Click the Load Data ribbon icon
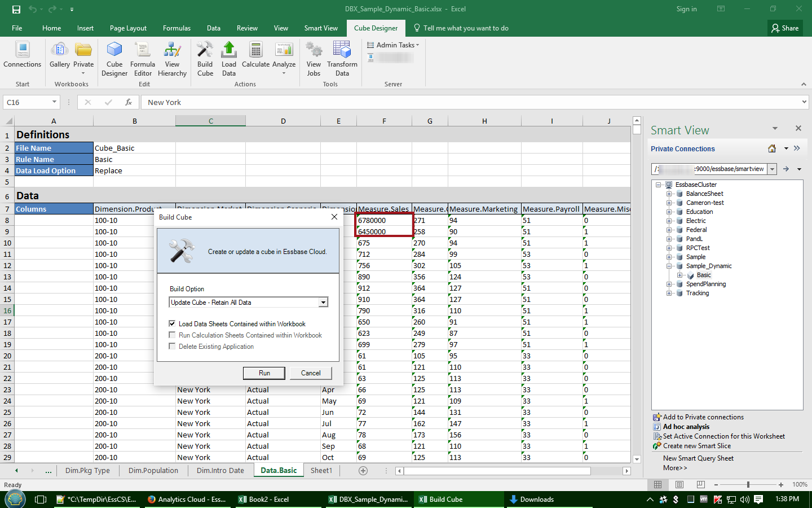Viewport: 812px width, 508px height. point(229,59)
